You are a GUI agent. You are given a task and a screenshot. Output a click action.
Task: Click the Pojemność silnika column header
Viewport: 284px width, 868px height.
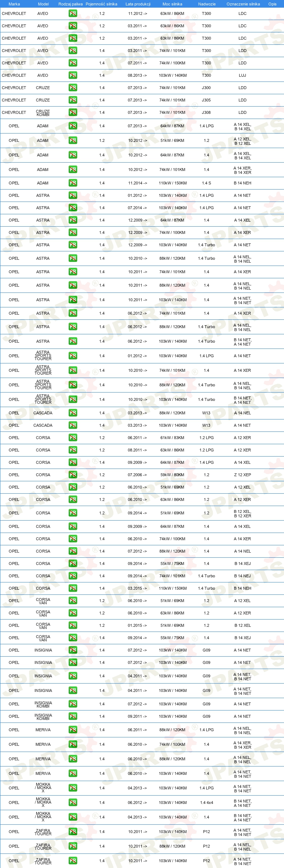101,4
